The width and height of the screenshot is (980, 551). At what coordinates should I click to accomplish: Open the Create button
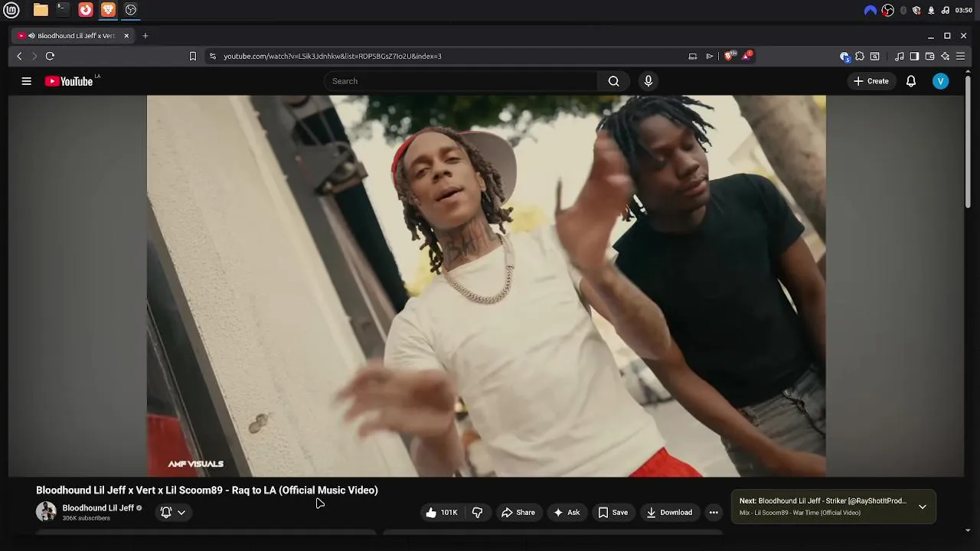871,81
